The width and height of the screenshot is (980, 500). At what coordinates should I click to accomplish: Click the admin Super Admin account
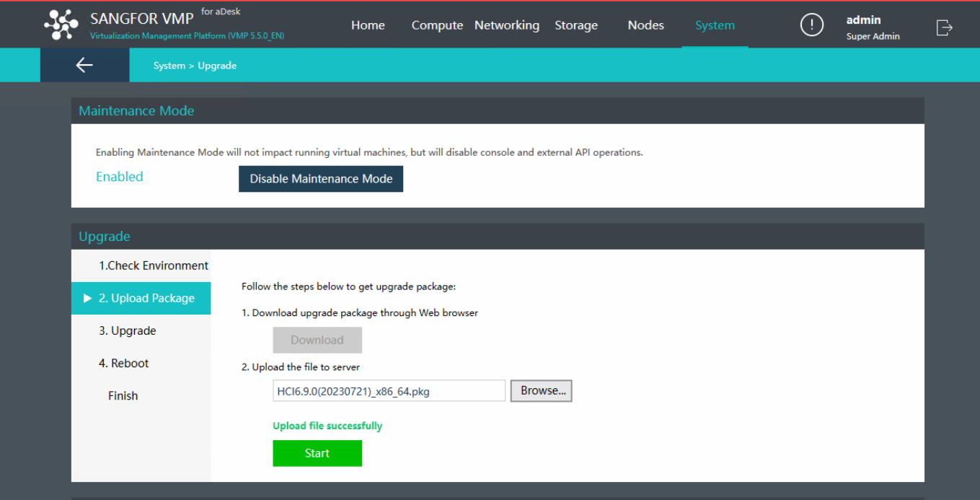pyautogui.click(x=873, y=27)
